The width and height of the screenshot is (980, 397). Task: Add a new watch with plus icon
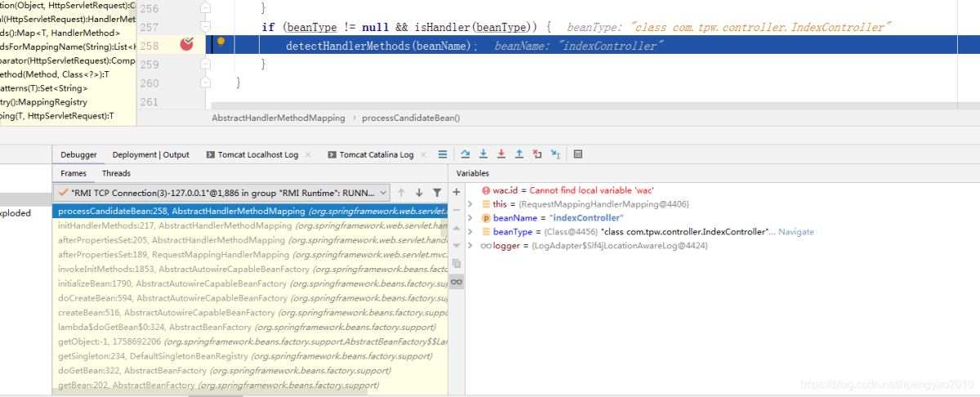(x=457, y=192)
